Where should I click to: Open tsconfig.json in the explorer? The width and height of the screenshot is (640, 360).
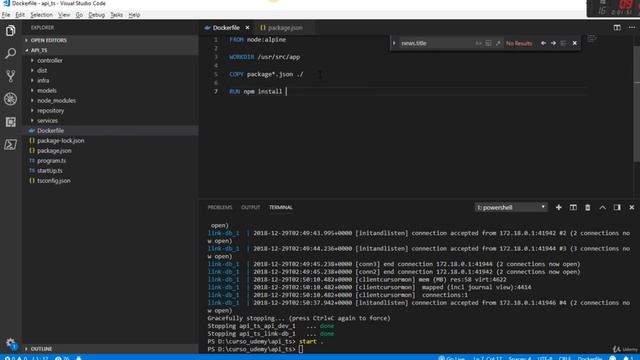click(x=110, y=180)
